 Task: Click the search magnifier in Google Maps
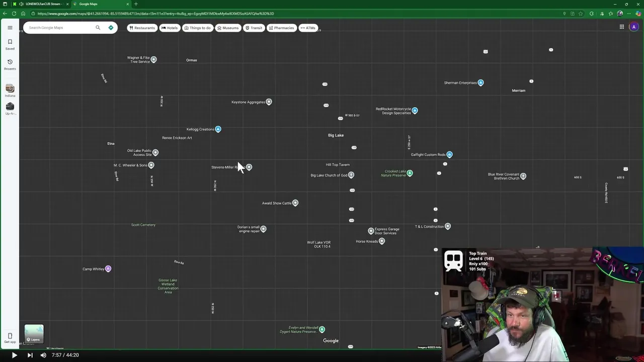[x=98, y=28]
